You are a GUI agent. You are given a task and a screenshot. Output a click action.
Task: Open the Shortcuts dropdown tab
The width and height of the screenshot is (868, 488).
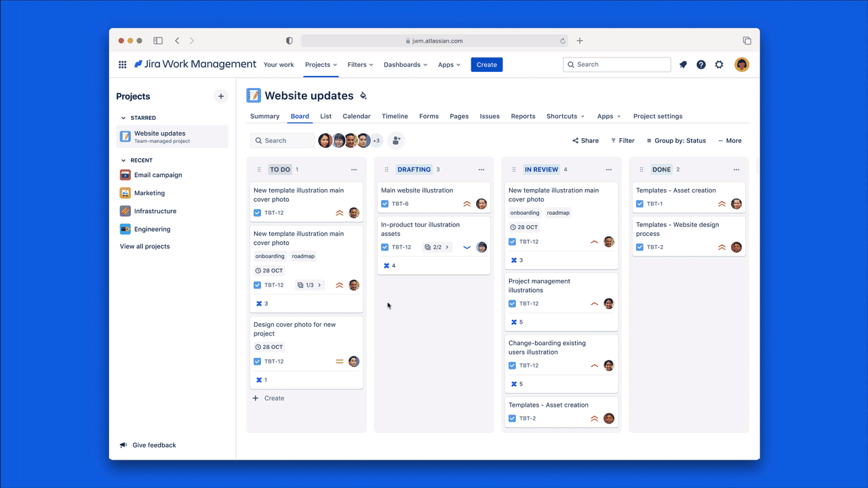click(x=566, y=117)
